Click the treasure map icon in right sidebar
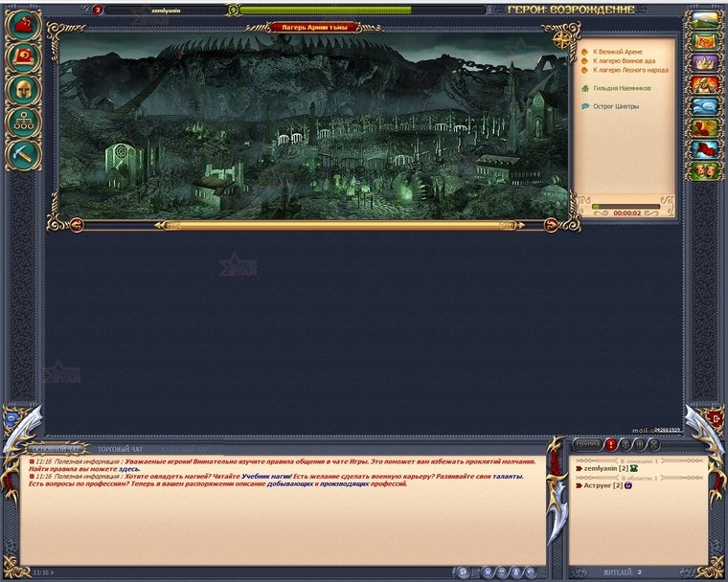Image resolution: width=728 pixels, height=582 pixels. tap(705, 42)
